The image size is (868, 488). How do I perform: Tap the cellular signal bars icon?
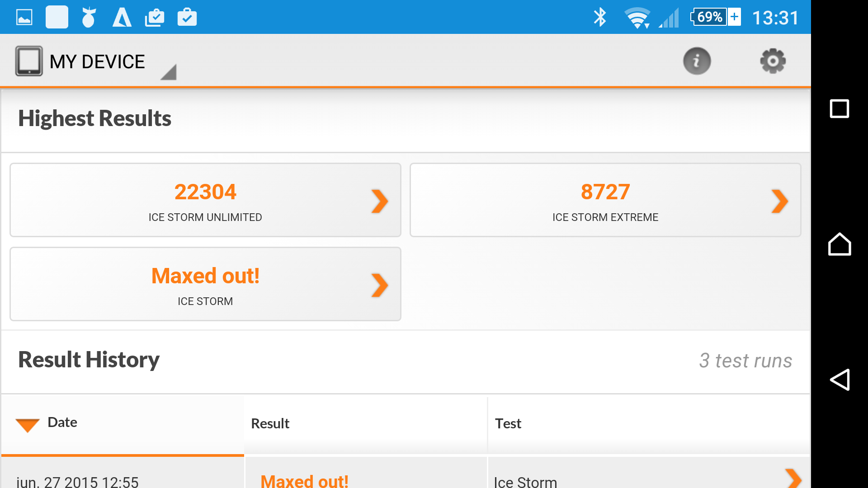pos(669,18)
